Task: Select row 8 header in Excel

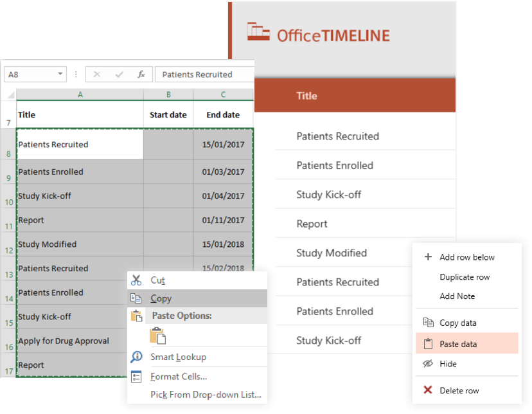Action: [8, 144]
